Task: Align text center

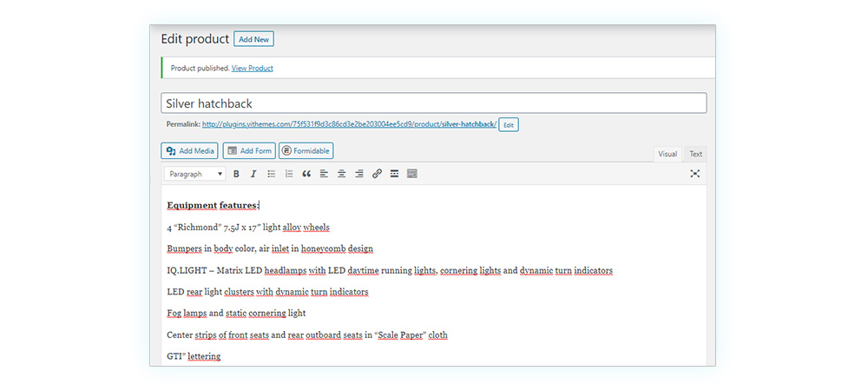Action: (x=342, y=174)
